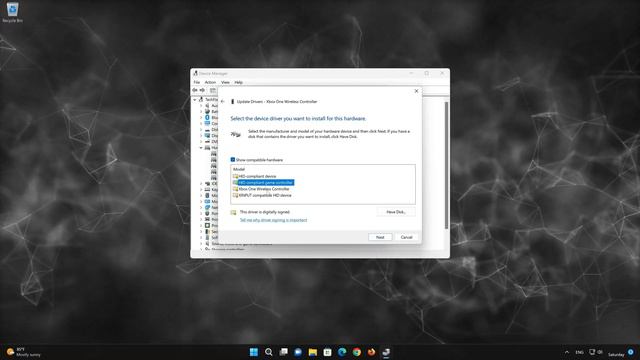Open the Help menu in Device Manager
This screenshot has height=360, width=640.
(238, 82)
